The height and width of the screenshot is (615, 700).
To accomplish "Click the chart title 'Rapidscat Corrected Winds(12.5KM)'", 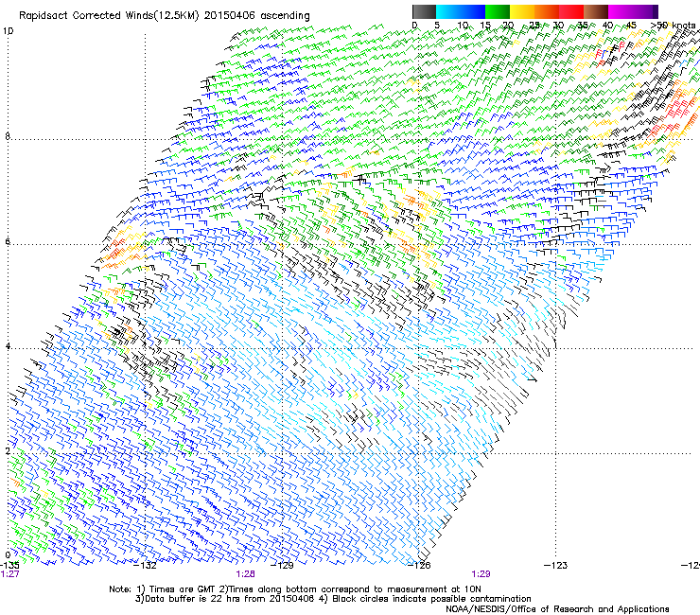I will (109, 15).
